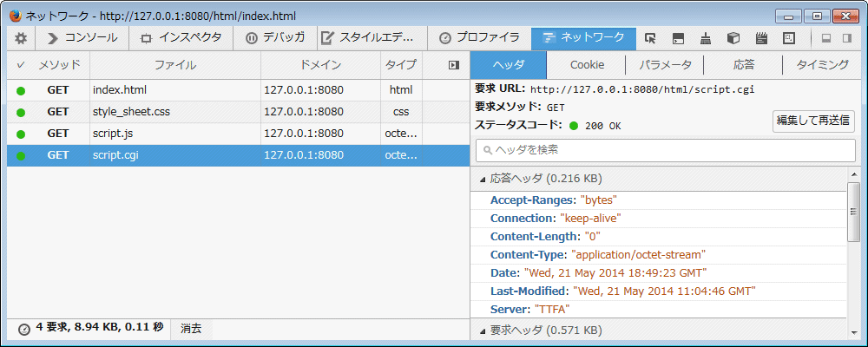868x347 pixels.
Task: Open the developer tools settings gear
Action: point(21,38)
